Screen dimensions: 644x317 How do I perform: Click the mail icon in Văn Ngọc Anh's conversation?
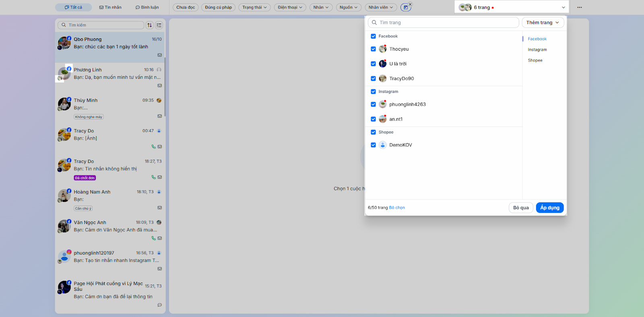pyautogui.click(x=160, y=239)
